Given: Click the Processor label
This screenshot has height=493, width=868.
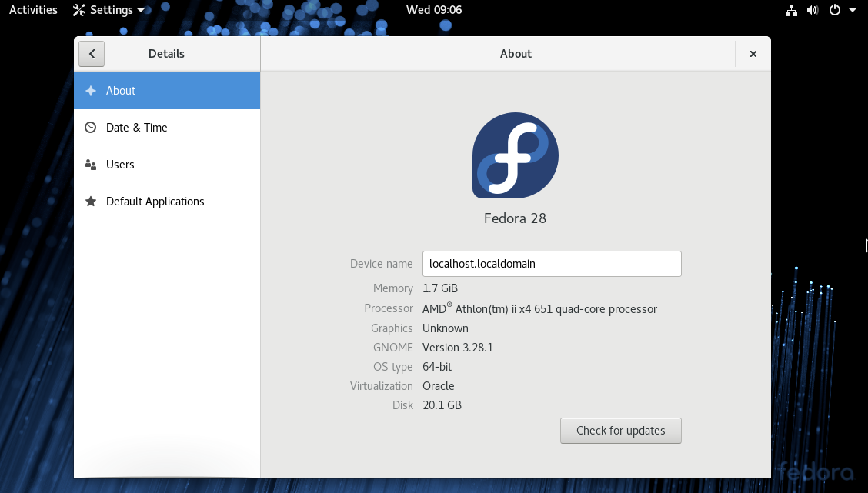Looking at the screenshot, I should click(389, 308).
